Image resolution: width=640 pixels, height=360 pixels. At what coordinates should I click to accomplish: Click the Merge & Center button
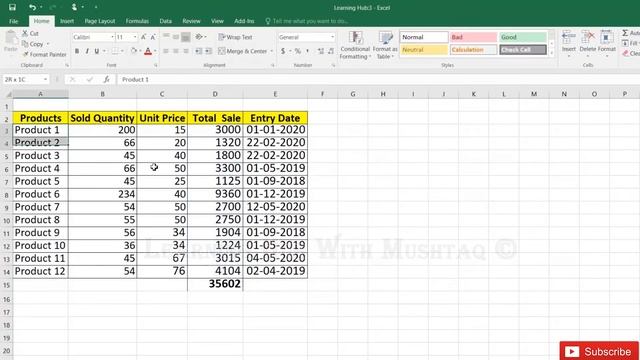pyautogui.click(x=242, y=51)
